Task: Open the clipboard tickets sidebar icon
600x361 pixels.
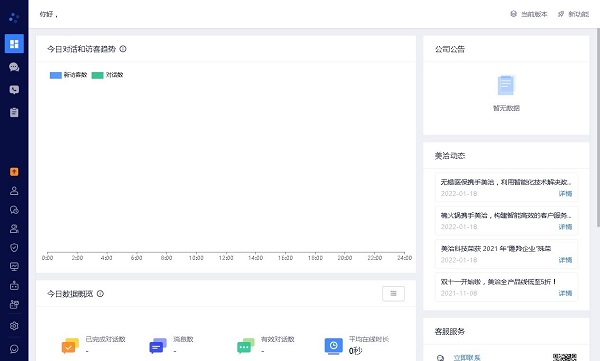Action: click(x=14, y=113)
